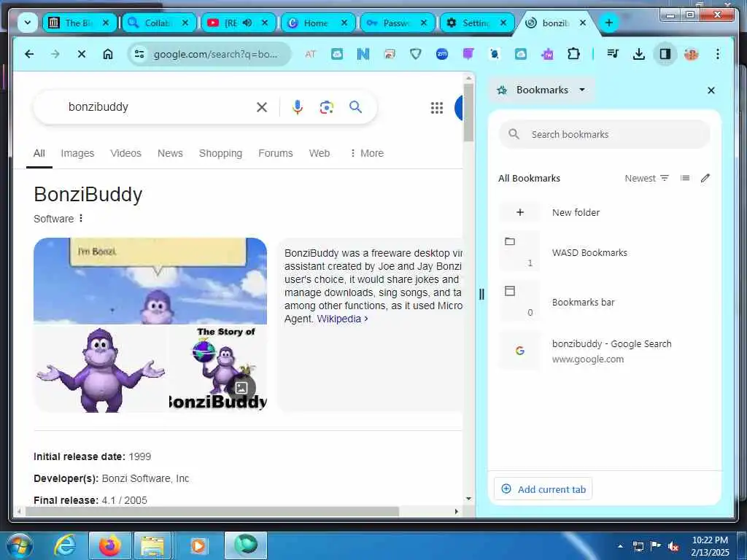Viewport: 747px width, 560px height.
Task: Open the profile avatar menu
Action: (x=692, y=54)
